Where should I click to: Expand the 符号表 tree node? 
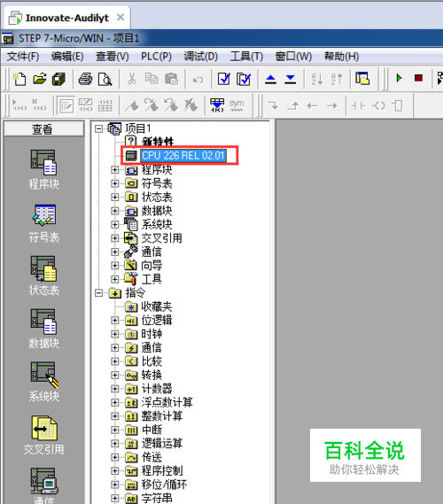pyautogui.click(x=115, y=183)
